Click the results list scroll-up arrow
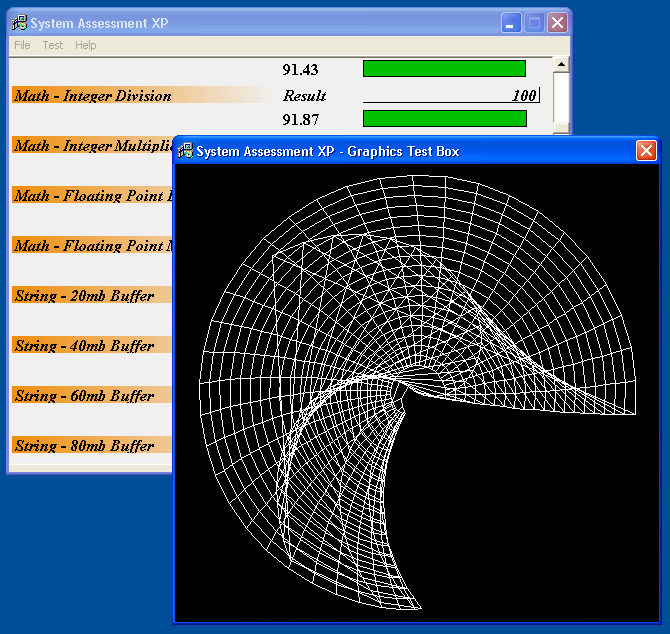 [561, 65]
